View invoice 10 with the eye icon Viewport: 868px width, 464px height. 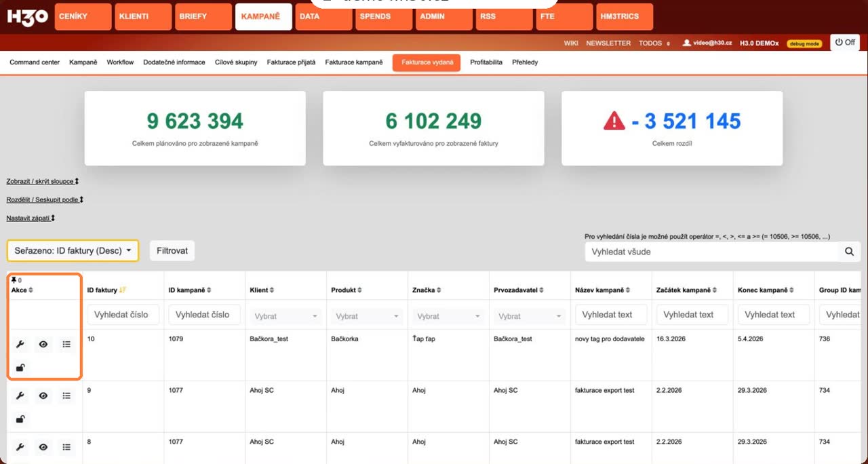click(x=43, y=345)
